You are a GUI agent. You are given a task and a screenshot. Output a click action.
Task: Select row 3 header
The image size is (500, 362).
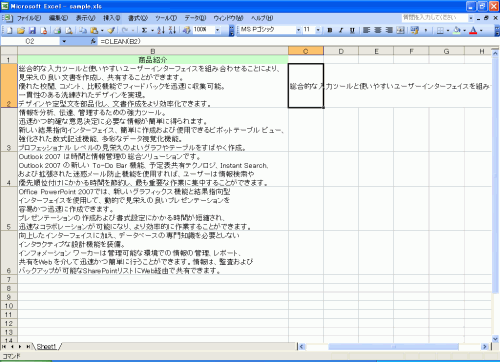9,130
